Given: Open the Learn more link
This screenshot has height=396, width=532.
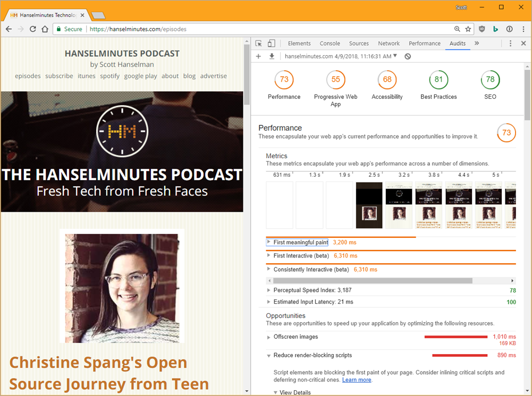Looking at the screenshot, I should point(357,380).
